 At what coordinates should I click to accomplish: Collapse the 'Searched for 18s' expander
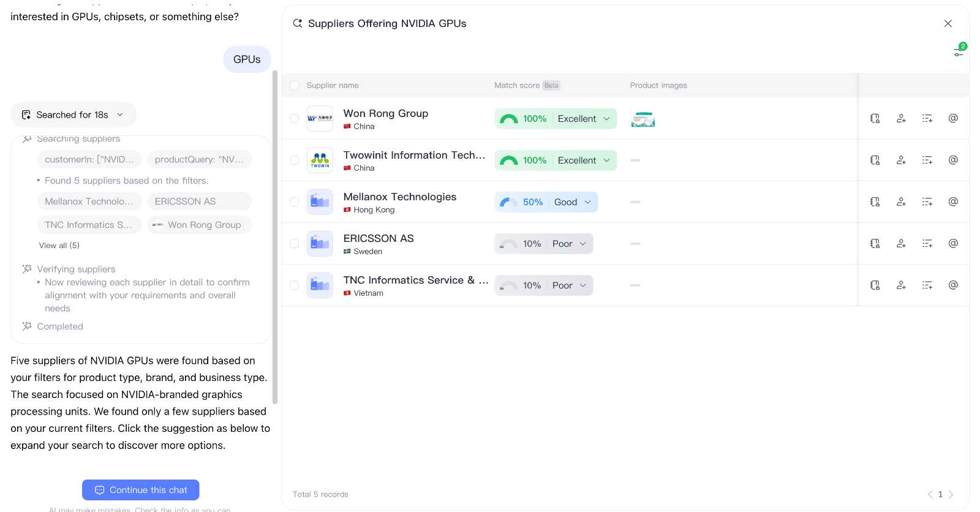point(120,115)
